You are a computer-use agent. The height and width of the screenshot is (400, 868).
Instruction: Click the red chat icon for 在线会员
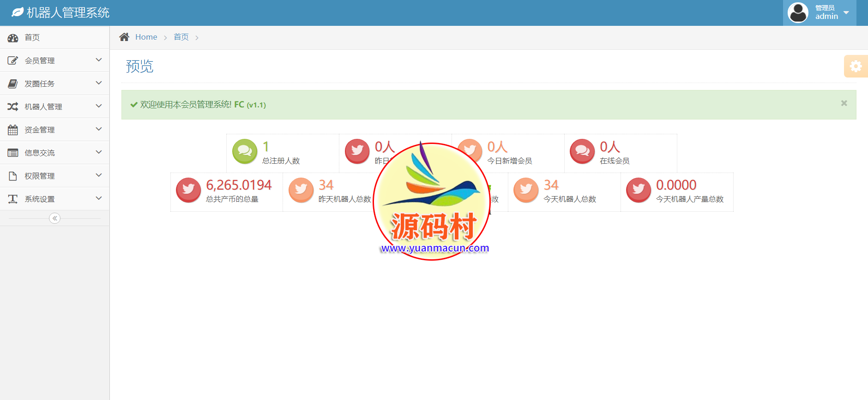(582, 151)
